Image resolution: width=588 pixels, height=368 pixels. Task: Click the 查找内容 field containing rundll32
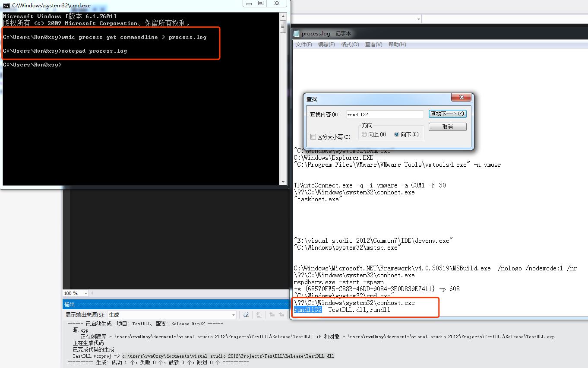pyautogui.click(x=385, y=114)
